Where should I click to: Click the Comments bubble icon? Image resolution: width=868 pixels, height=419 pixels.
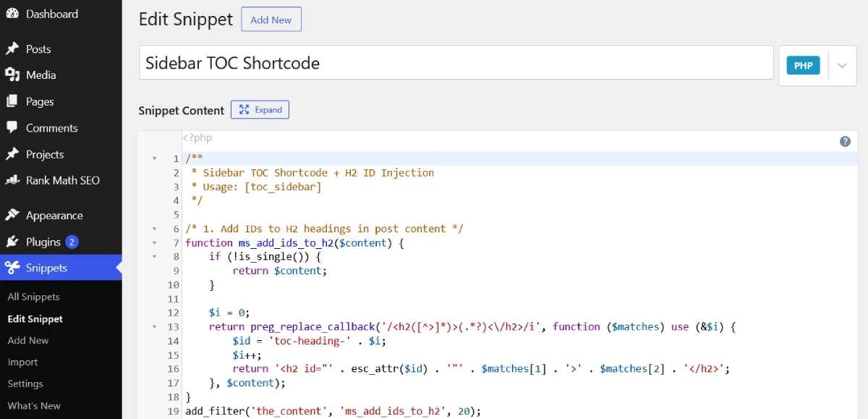point(12,127)
